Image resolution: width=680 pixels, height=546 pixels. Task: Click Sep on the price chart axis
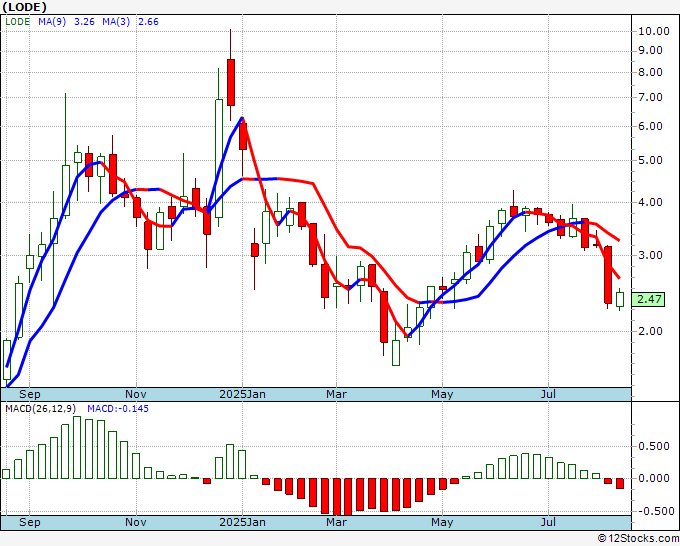29,394
